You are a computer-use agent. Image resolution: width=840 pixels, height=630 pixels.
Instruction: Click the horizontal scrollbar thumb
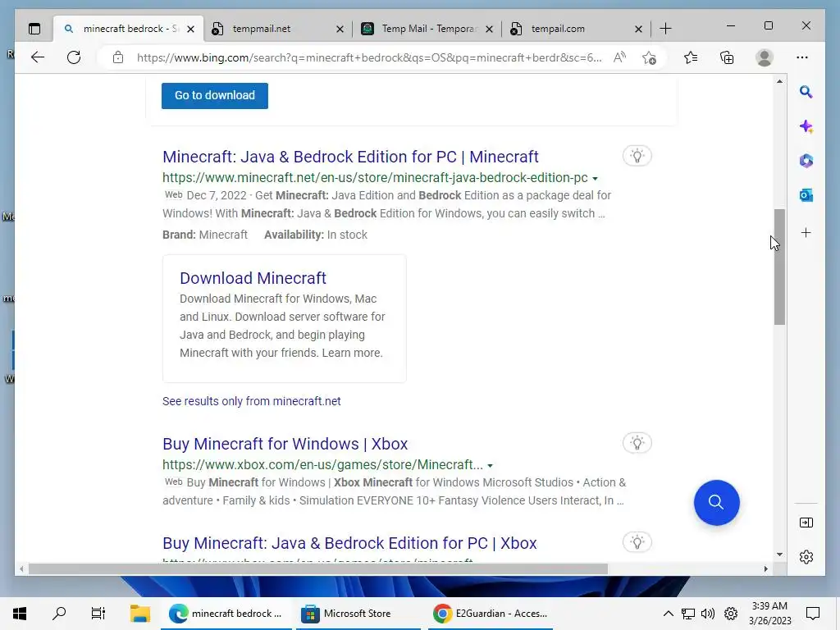[318, 569]
